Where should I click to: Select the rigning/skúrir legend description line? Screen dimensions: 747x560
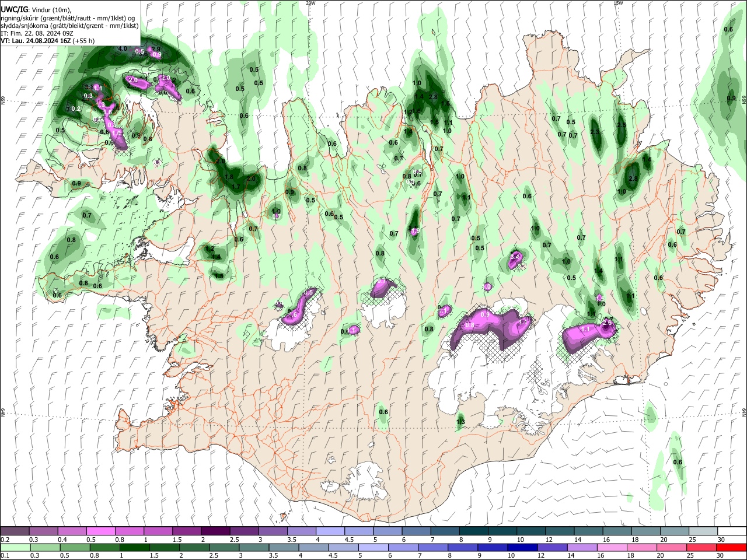(67, 17)
